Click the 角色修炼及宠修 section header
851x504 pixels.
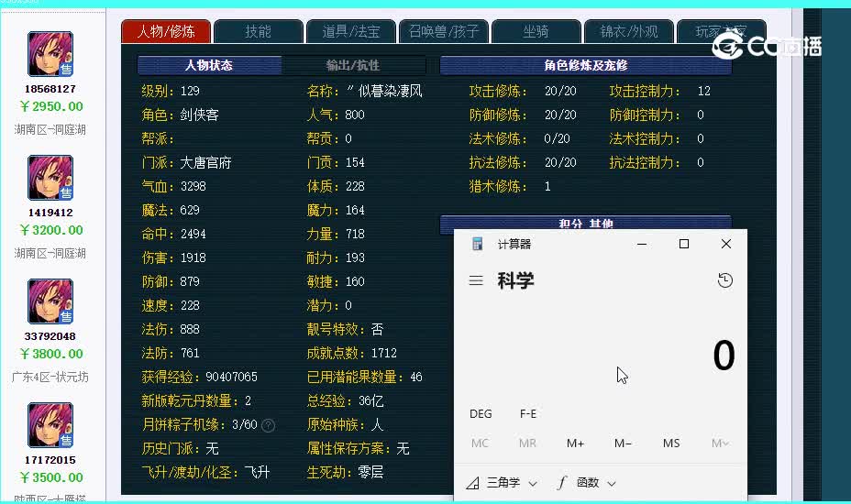tap(586, 65)
